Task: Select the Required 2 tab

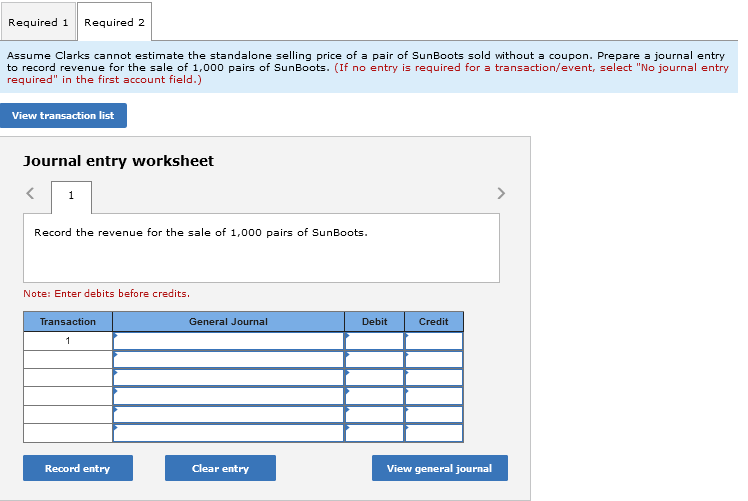Action: pyautogui.click(x=114, y=22)
